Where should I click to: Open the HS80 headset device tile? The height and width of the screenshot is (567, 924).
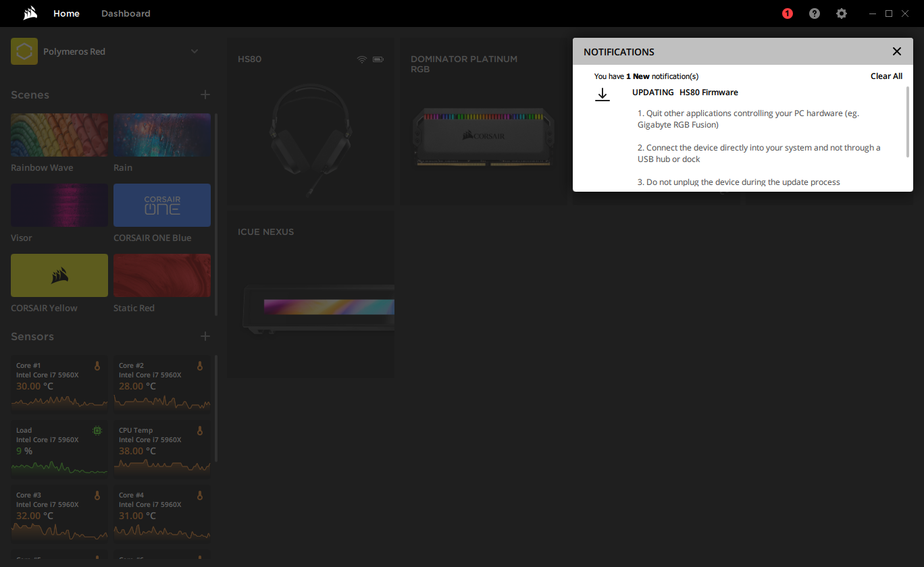[x=311, y=122]
